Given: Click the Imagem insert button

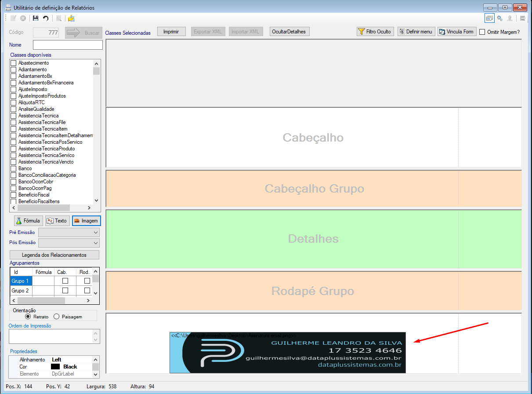Looking at the screenshot, I should point(86,221).
